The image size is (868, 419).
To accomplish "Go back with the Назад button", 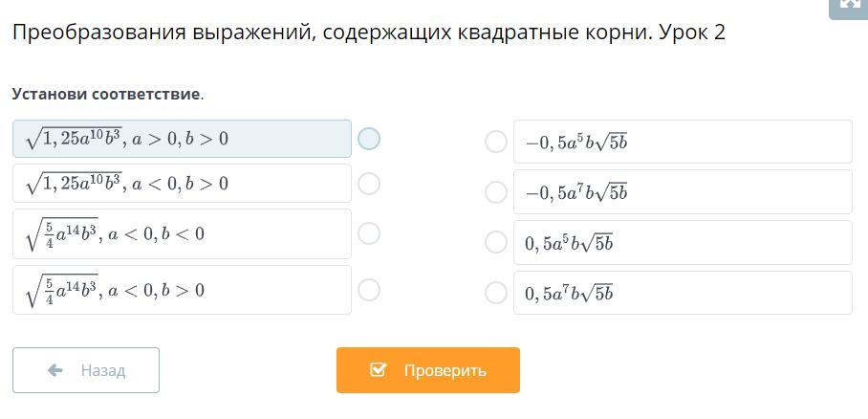I will (x=86, y=370).
